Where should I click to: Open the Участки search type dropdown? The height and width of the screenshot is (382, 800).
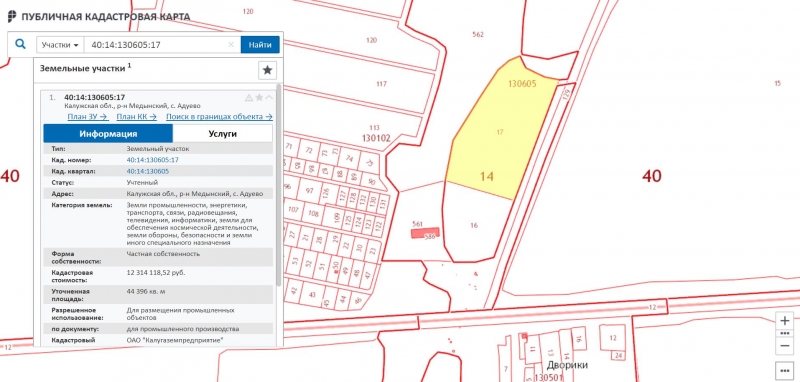tap(60, 45)
